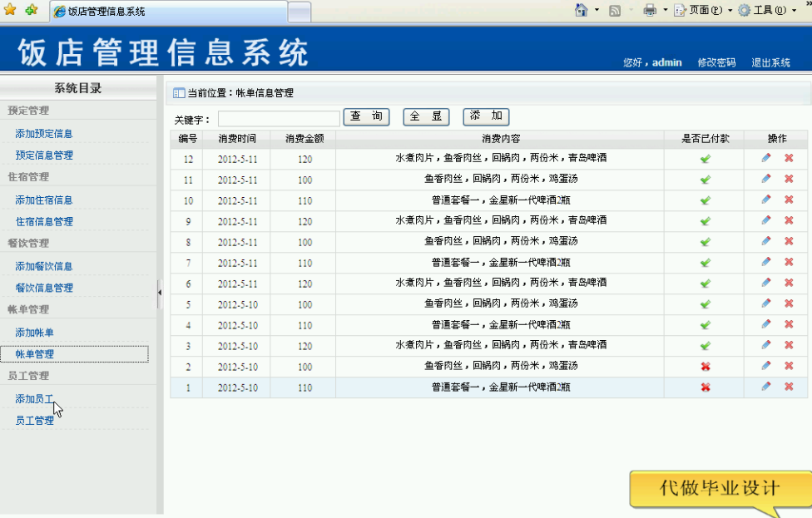Delete bill number 12 with red X
This screenshot has height=518, width=812.
(789, 158)
